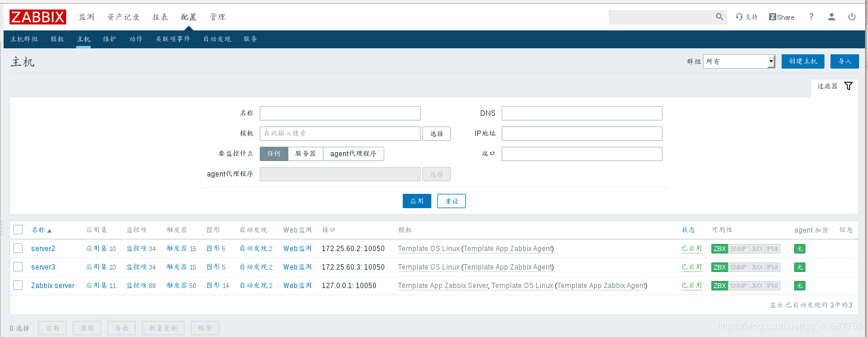Click the 应用 filter button
Screen dimensions: 868x337
416,201
